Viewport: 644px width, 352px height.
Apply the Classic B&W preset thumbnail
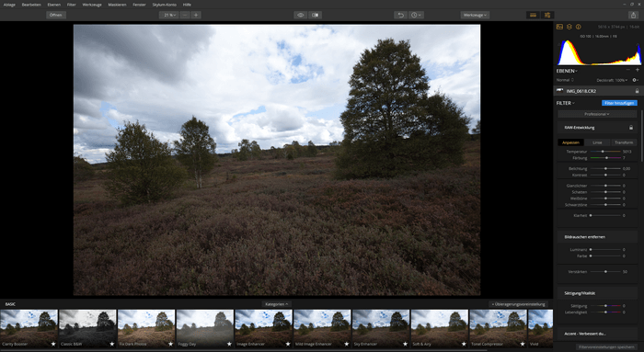(x=87, y=329)
